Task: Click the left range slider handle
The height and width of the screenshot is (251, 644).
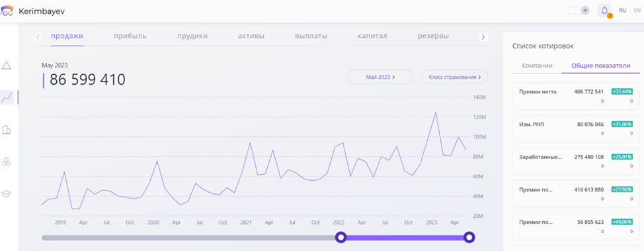Action: pyautogui.click(x=341, y=237)
